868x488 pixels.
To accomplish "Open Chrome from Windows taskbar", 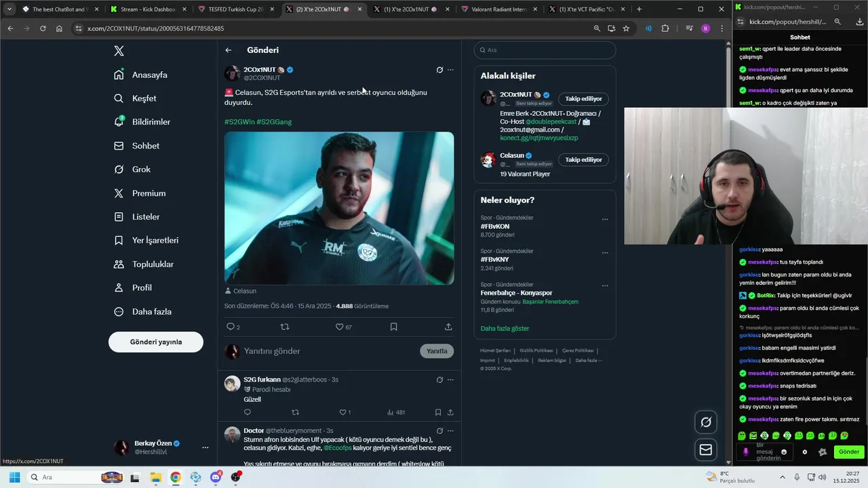I will coord(176,477).
